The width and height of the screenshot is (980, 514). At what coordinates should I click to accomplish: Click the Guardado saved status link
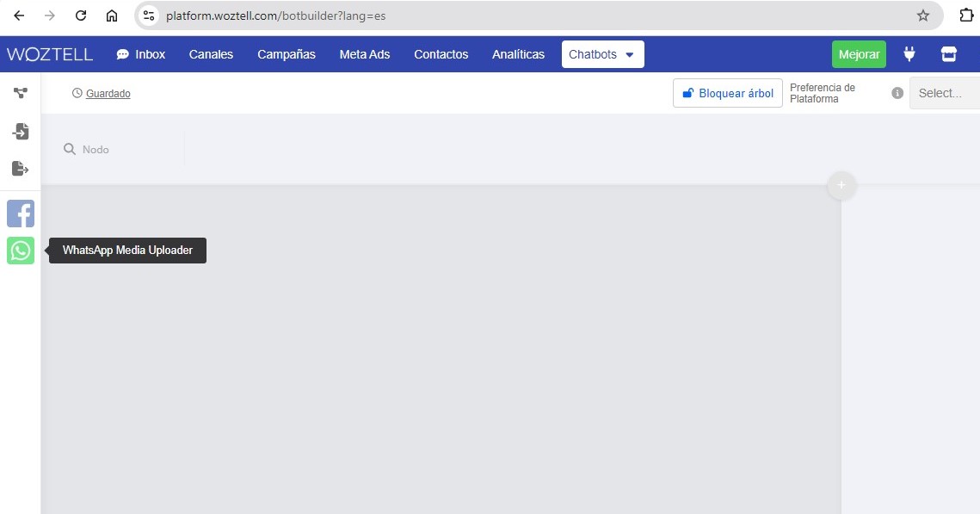point(108,94)
